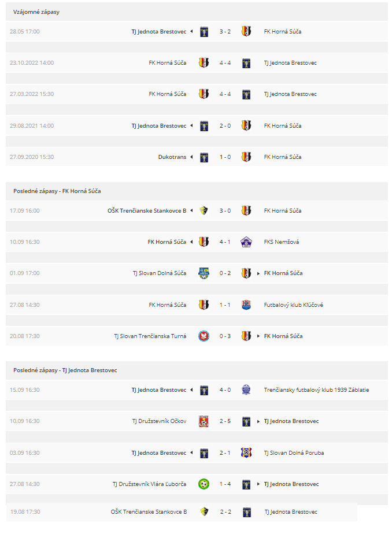
Task: Open the 4 - 4 result from 23.10.2022
Action: pos(225,63)
